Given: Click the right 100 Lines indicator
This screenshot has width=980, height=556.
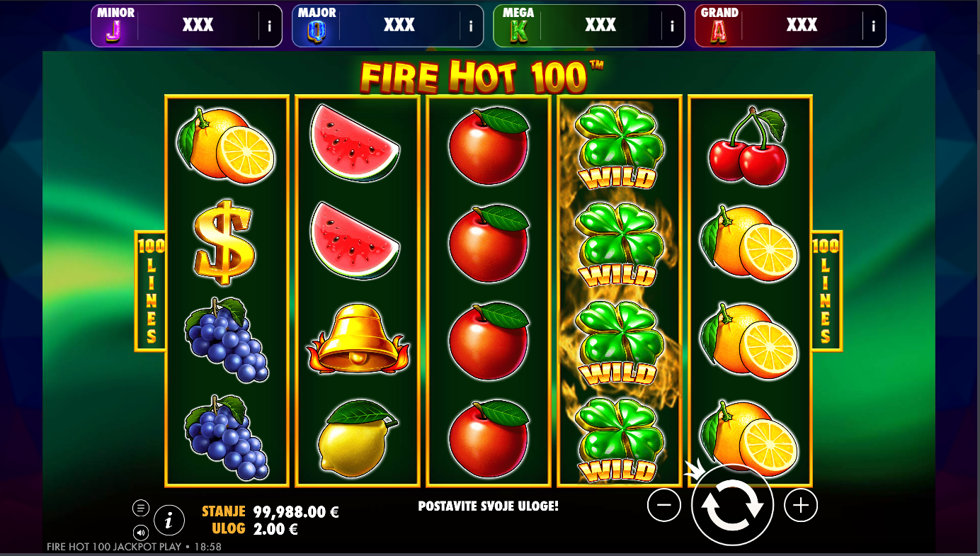Looking at the screenshot, I should (826, 291).
